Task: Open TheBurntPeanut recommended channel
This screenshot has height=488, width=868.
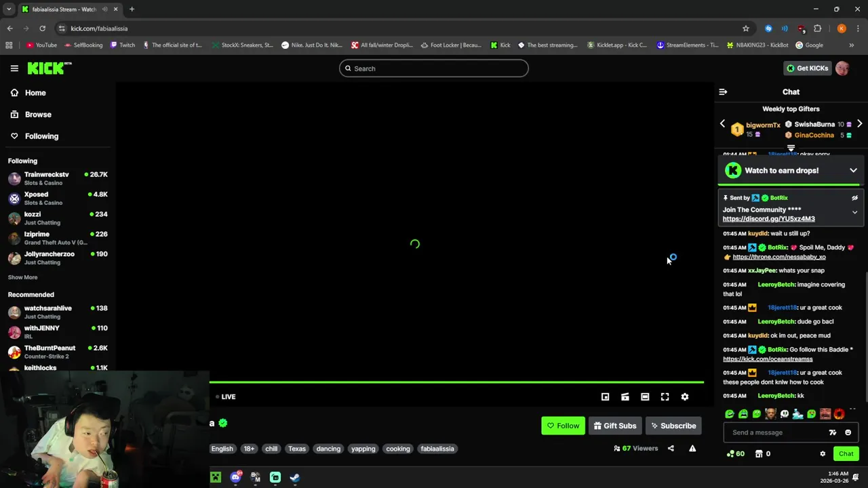Action: coord(58,352)
